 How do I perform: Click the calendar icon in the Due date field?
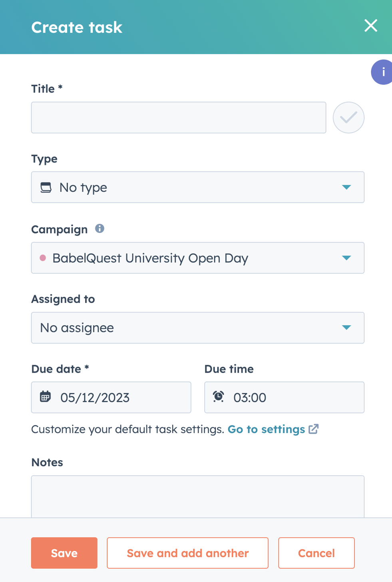coord(45,397)
